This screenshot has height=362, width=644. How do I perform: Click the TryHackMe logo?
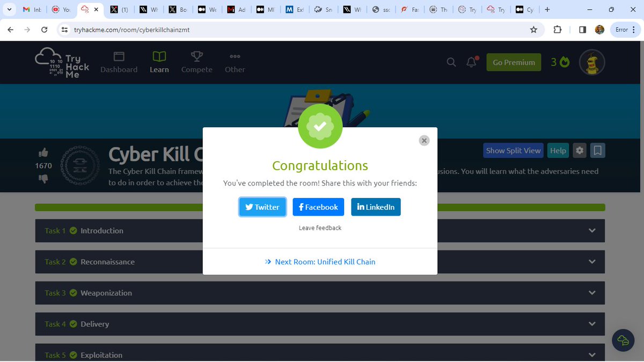coord(62,63)
